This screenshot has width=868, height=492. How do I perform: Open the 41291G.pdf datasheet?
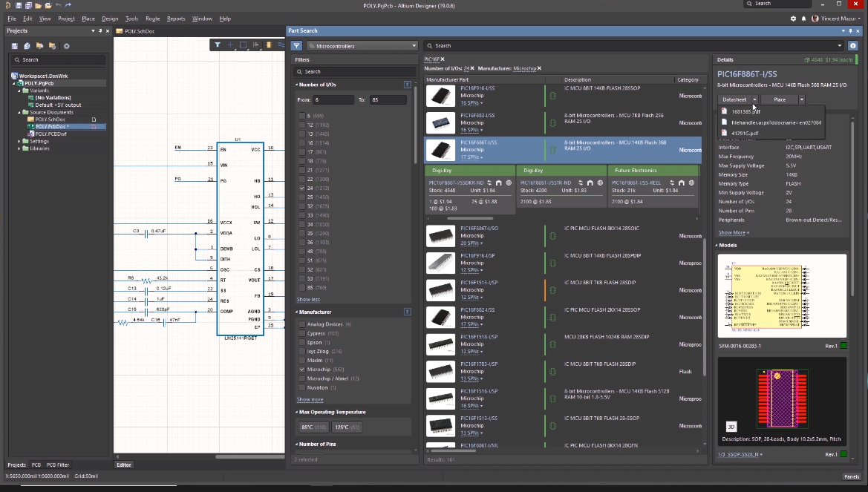click(x=745, y=134)
